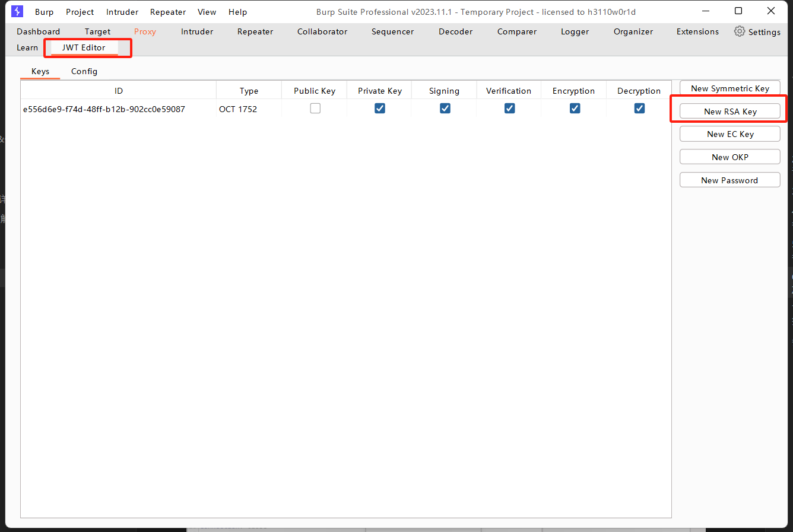Switch to the Config sub-tab

coord(84,71)
